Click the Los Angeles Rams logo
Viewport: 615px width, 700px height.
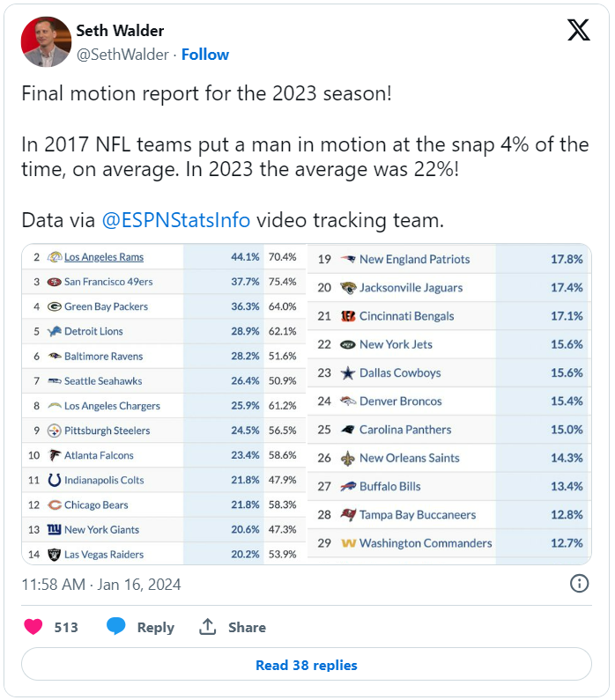point(54,257)
